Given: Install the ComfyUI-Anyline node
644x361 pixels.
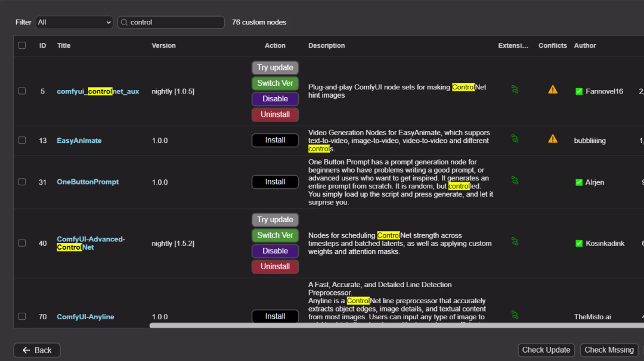Looking at the screenshot, I should click(275, 316).
